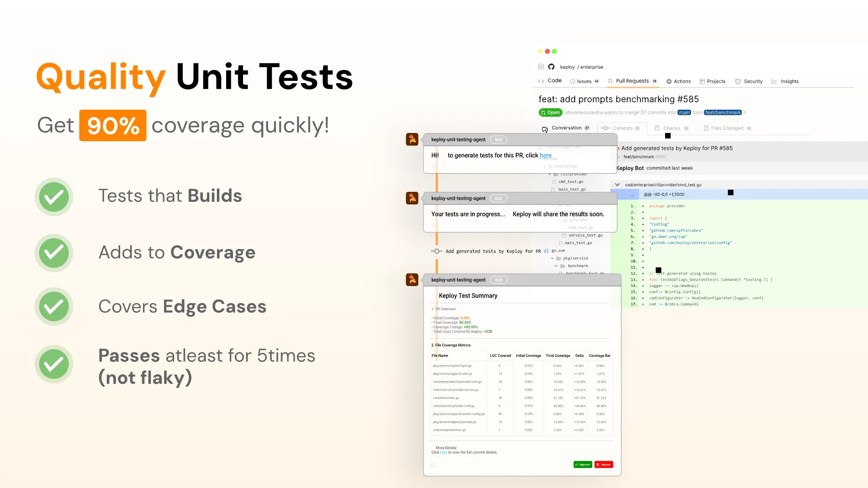Click the Conversation speech-bubble icon
Viewport: 868px width, 488px height.
click(x=545, y=129)
